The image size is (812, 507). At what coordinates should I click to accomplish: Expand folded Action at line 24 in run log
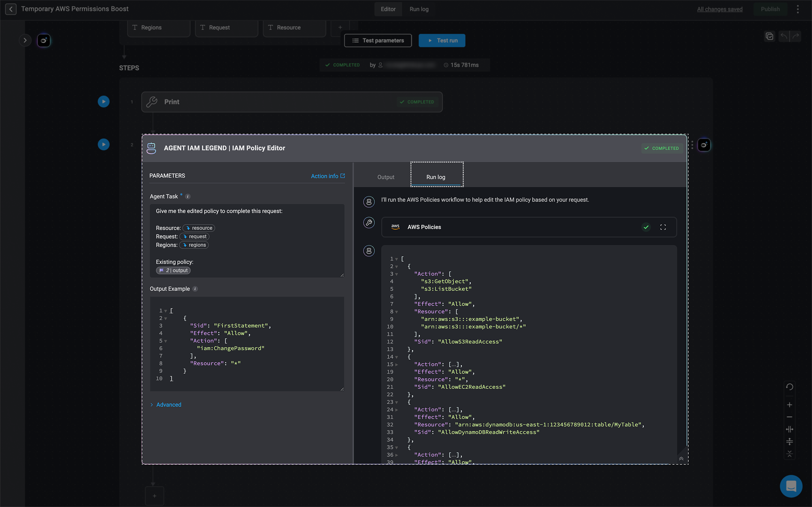(x=396, y=410)
